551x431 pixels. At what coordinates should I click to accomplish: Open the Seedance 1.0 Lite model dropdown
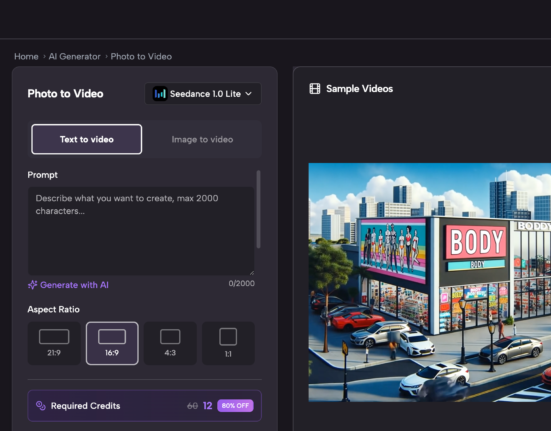[203, 94]
